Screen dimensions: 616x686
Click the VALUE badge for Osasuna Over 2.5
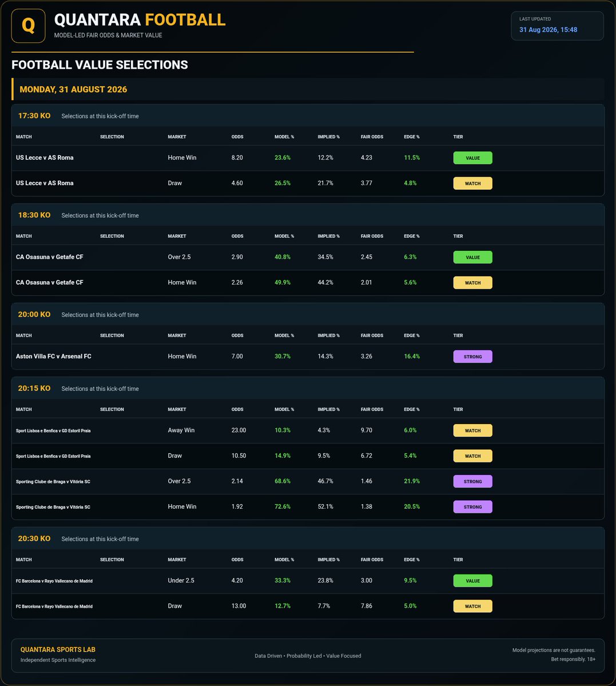click(472, 257)
